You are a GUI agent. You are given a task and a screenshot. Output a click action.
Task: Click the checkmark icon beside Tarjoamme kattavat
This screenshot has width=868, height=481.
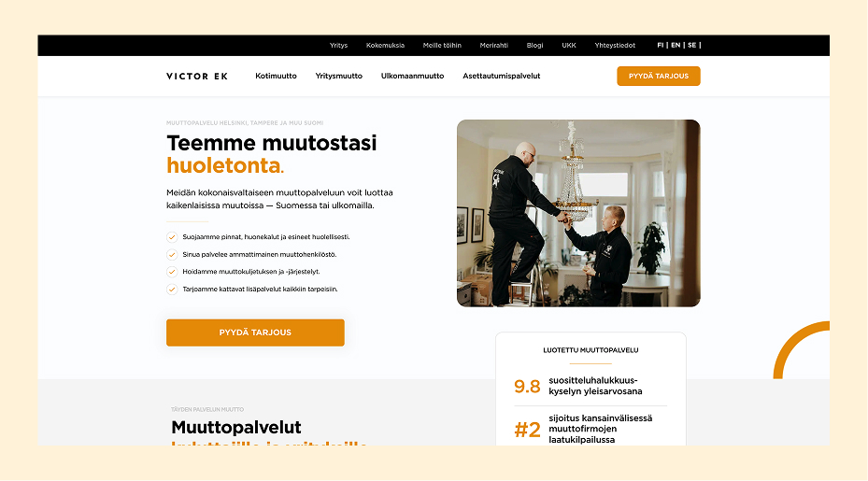(x=172, y=289)
